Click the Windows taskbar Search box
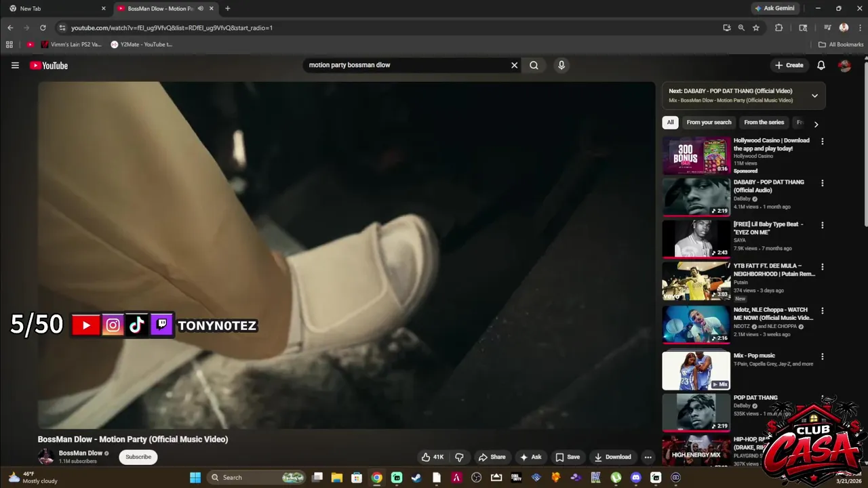Screen dimensions: 868x488 point(256,478)
